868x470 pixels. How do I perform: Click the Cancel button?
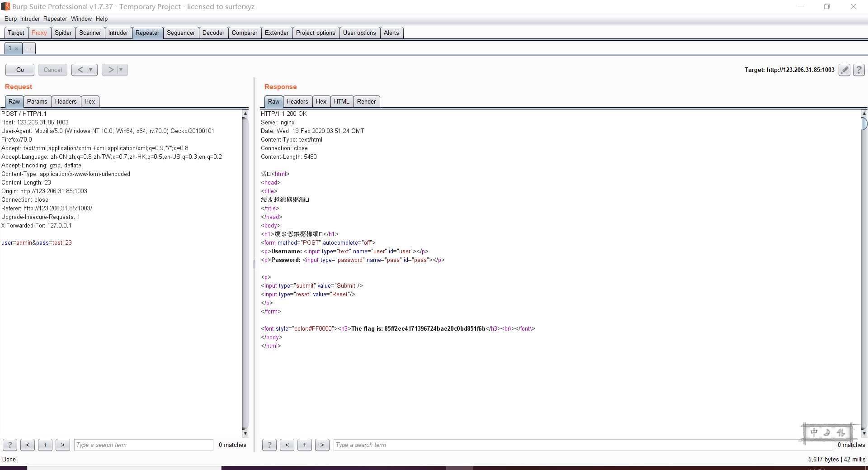53,70
